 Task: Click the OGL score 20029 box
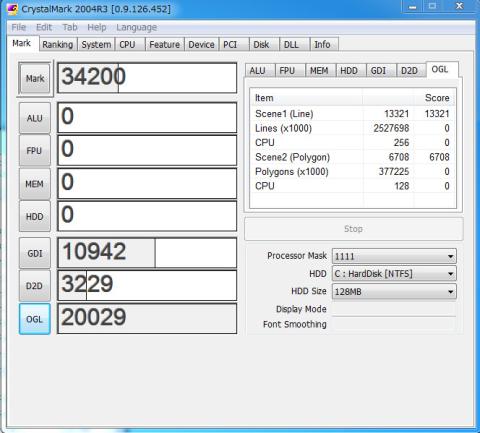pyautogui.click(x=147, y=318)
